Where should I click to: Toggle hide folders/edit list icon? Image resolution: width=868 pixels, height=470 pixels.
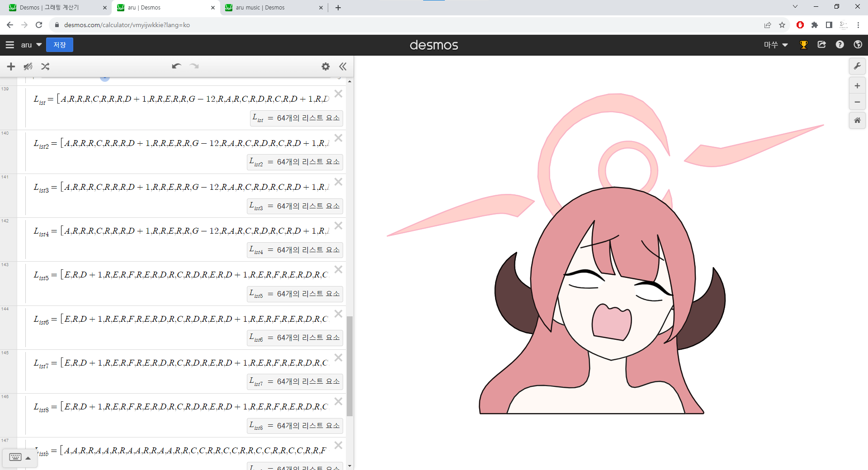pyautogui.click(x=28, y=67)
